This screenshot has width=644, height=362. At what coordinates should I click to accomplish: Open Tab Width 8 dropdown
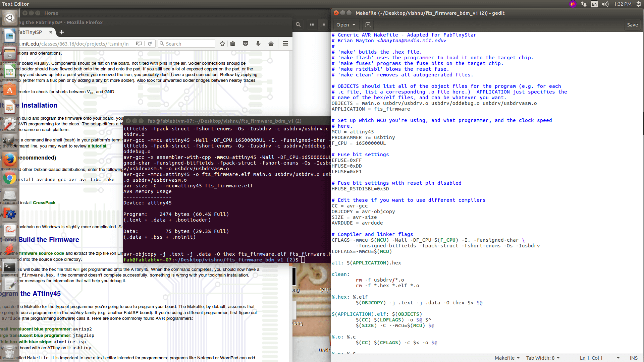click(x=543, y=358)
